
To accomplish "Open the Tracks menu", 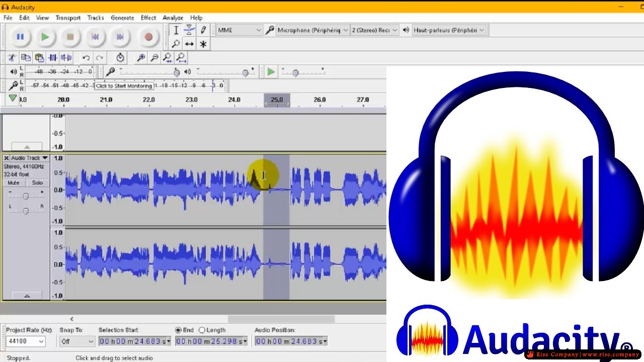I will [96, 18].
